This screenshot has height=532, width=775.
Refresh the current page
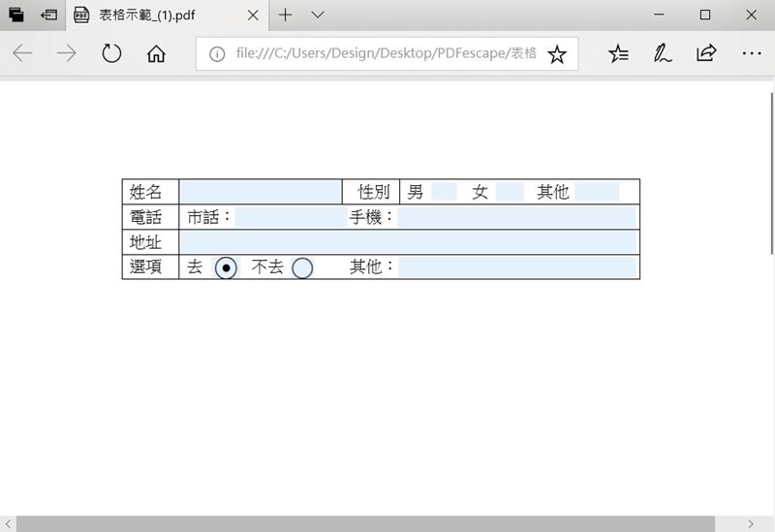point(111,53)
